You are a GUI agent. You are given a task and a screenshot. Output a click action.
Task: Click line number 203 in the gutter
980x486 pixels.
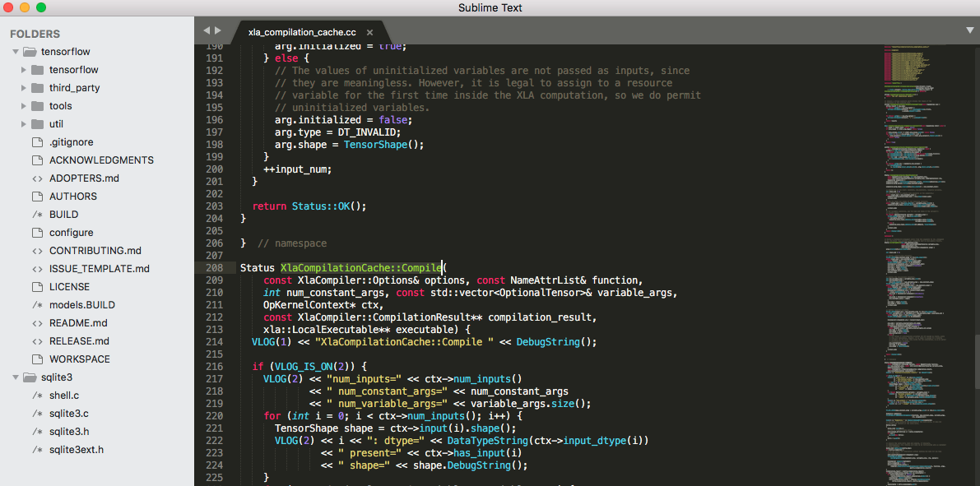[213, 206]
